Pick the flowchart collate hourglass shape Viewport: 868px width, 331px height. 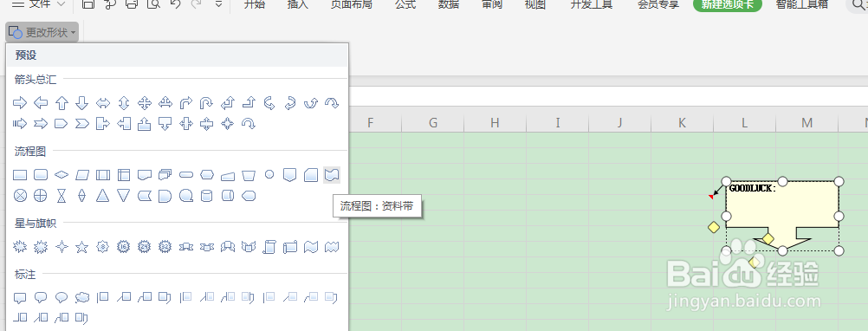click(x=62, y=195)
